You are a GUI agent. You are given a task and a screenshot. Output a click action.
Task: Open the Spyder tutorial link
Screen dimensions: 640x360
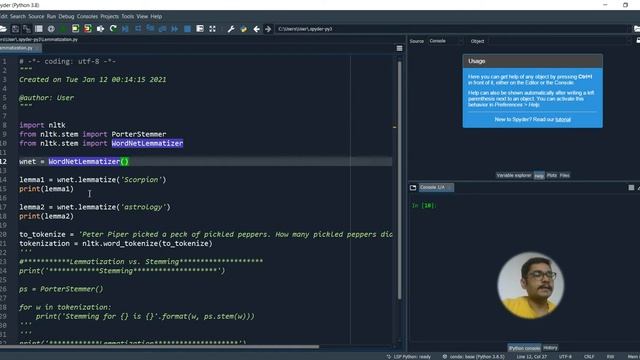[563, 120]
